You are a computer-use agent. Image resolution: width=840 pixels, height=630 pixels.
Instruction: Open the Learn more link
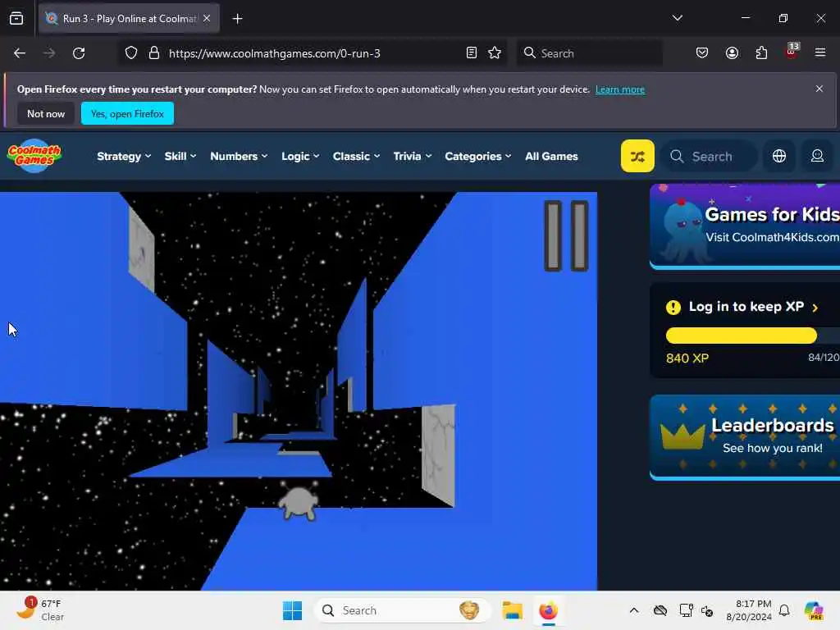pos(620,89)
